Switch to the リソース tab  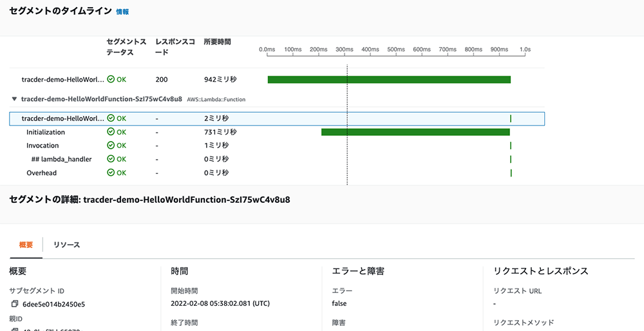coord(66,245)
